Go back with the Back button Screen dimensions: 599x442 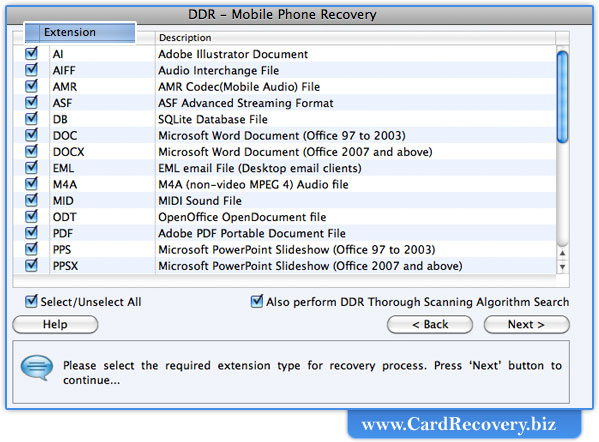(x=430, y=324)
